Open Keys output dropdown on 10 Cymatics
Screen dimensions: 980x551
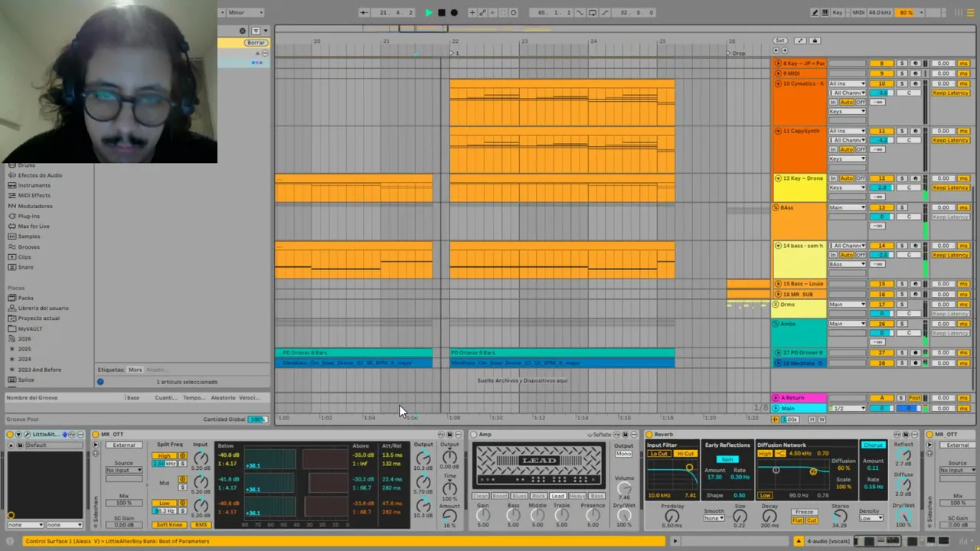click(x=847, y=112)
